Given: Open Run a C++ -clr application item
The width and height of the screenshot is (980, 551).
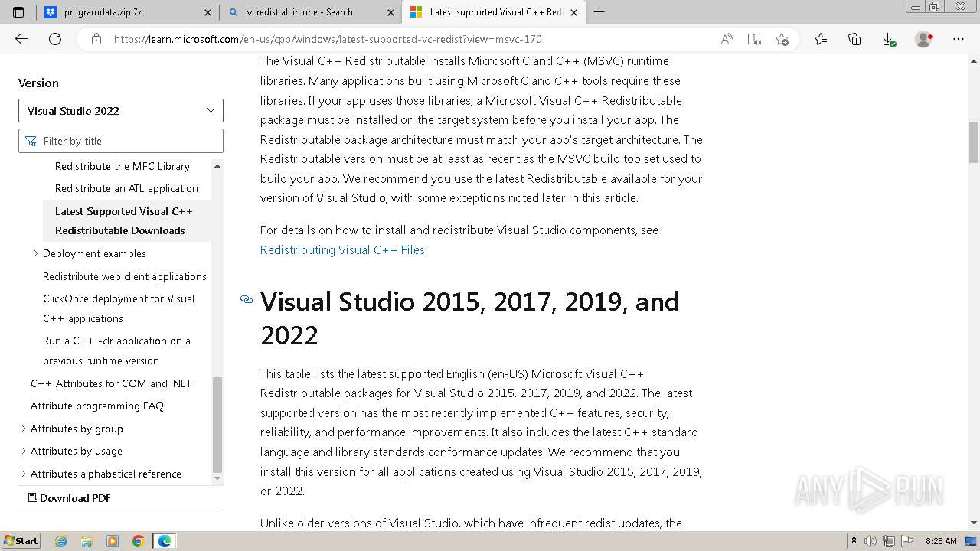Looking at the screenshot, I should (116, 350).
